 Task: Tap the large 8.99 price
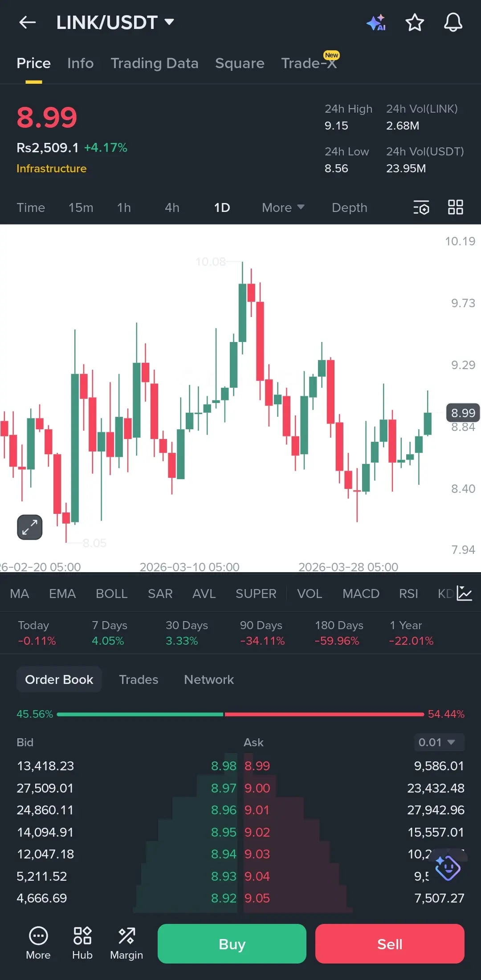47,118
